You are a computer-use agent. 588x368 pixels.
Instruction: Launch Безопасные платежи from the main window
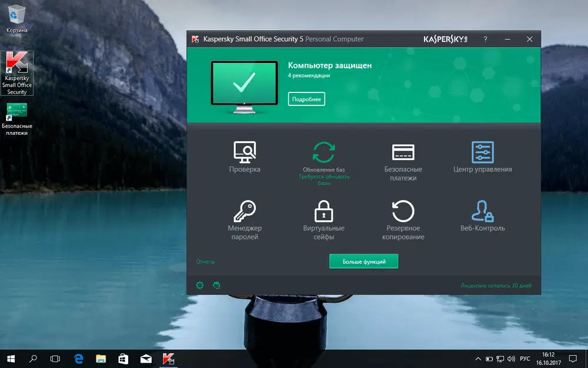click(403, 156)
